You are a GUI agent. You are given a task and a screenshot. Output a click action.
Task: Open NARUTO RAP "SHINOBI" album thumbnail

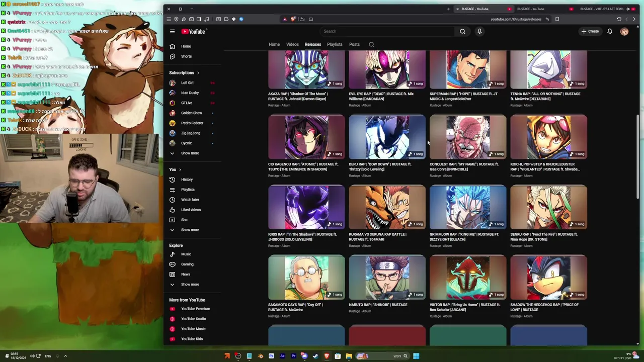click(x=387, y=278)
